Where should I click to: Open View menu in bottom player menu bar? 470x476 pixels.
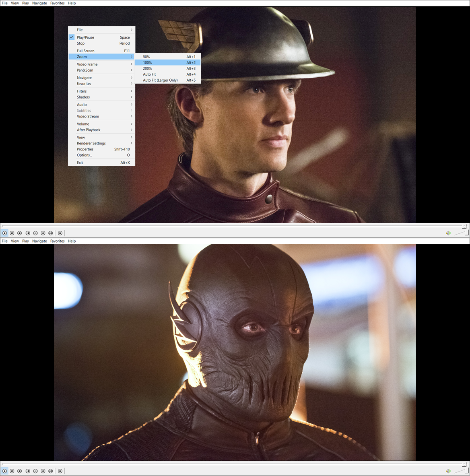(15, 241)
